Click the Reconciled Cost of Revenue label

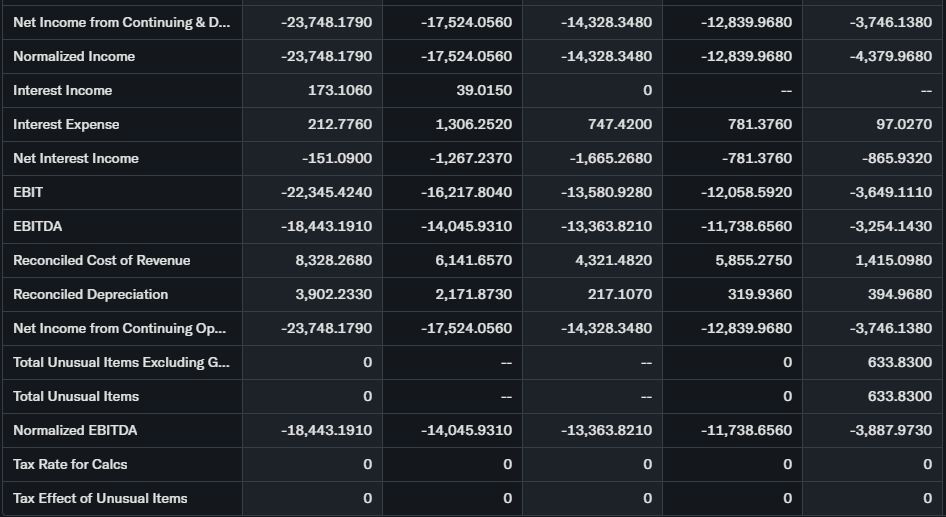(x=101, y=261)
